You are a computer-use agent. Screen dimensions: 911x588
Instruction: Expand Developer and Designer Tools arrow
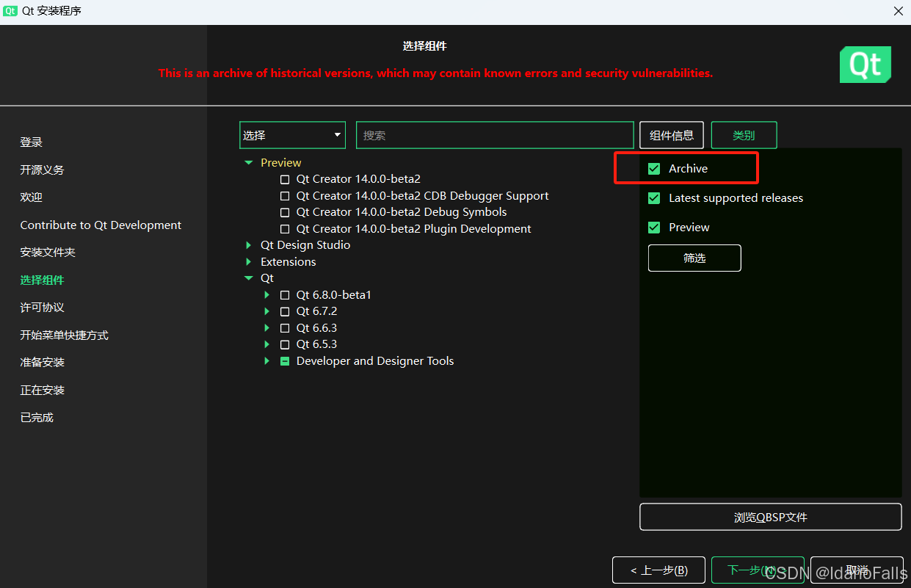click(267, 361)
